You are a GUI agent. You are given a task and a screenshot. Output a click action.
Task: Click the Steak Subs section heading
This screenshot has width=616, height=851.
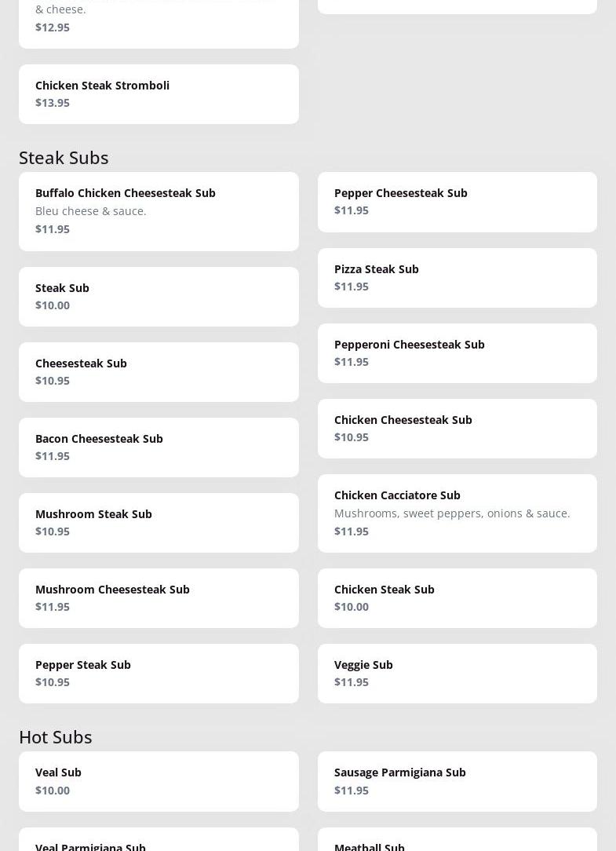click(64, 157)
